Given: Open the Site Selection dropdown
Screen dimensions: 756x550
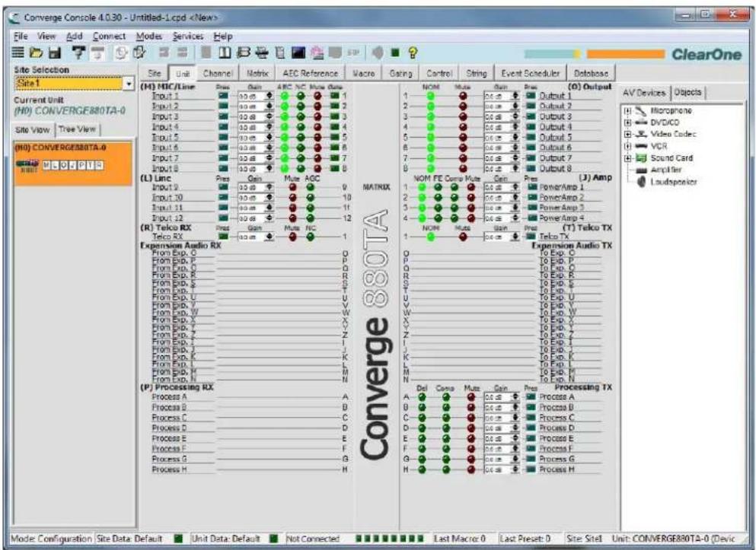Looking at the screenshot, I should (x=129, y=84).
